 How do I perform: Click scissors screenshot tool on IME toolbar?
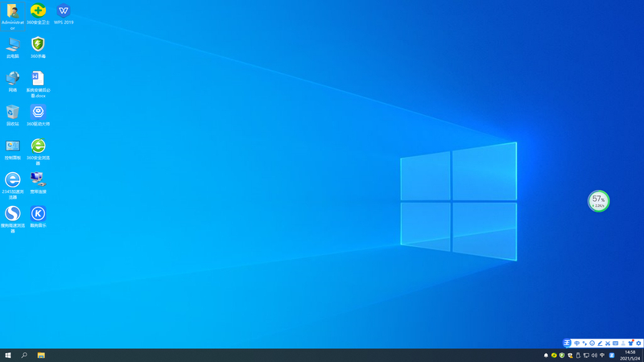click(608, 343)
